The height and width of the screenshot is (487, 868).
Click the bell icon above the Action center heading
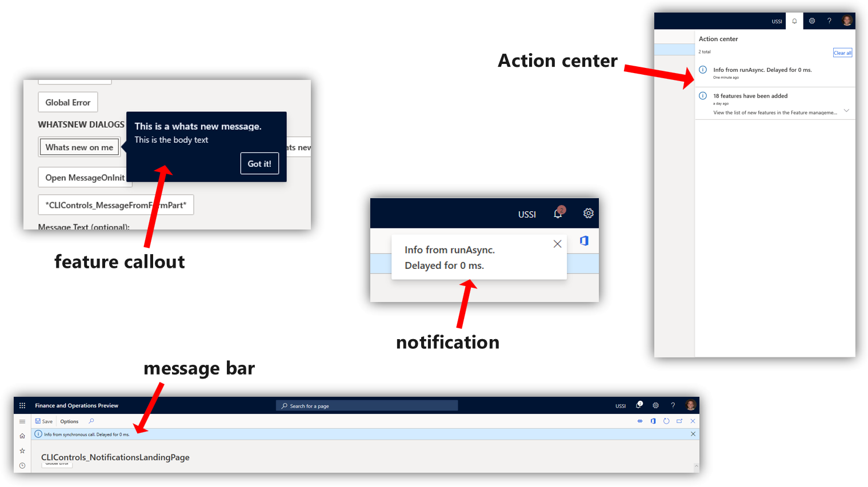coord(794,21)
